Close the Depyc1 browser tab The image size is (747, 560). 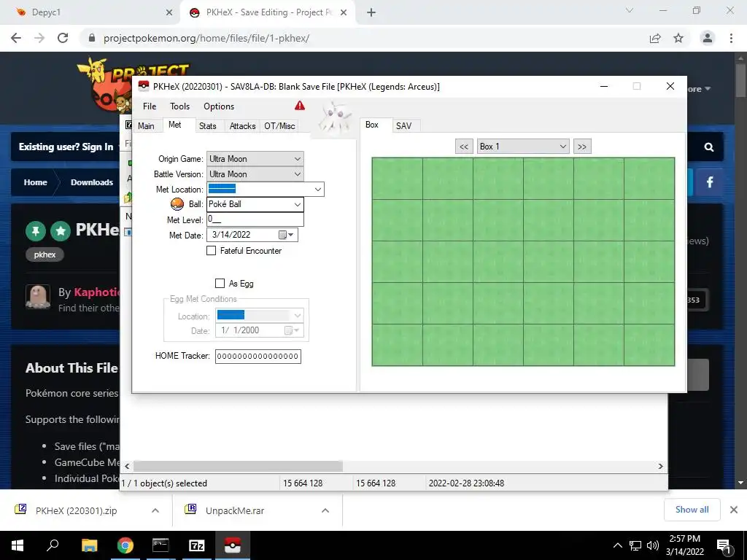click(169, 12)
